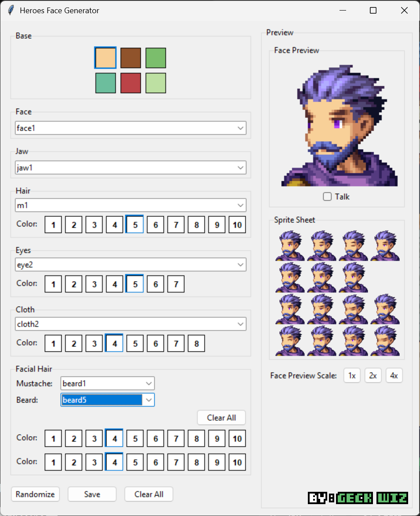The height and width of the screenshot is (516, 420).
Task: Choose beard color 10 in bottom Facial Hair row
Action: [x=237, y=462]
